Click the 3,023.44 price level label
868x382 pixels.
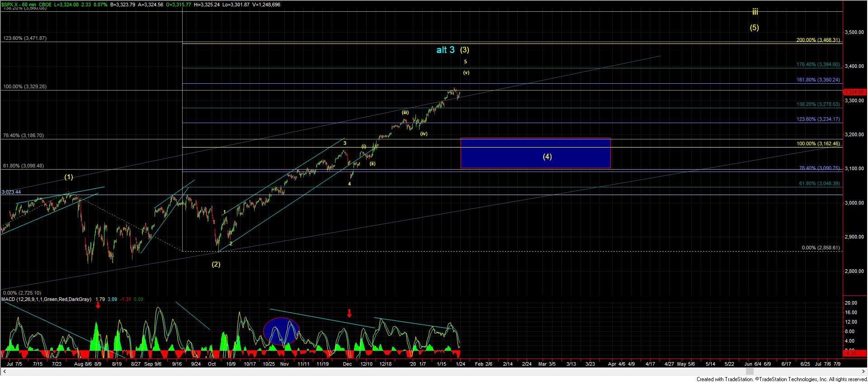click(11, 192)
